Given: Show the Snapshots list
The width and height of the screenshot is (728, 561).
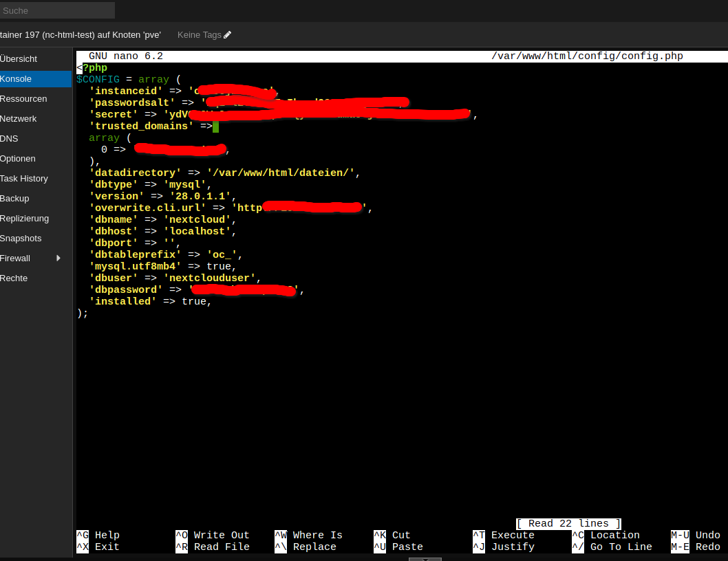Looking at the screenshot, I should [x=21, y=239].
